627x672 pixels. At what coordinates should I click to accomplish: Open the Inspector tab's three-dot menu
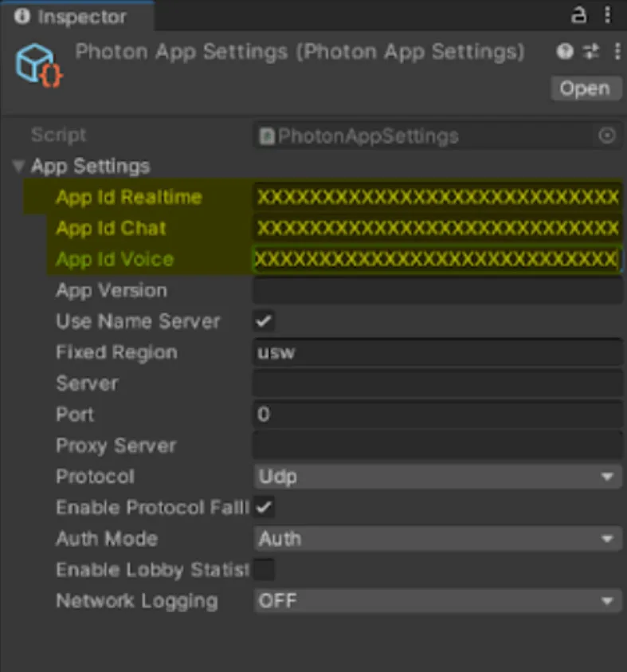(x=608, y=15)
